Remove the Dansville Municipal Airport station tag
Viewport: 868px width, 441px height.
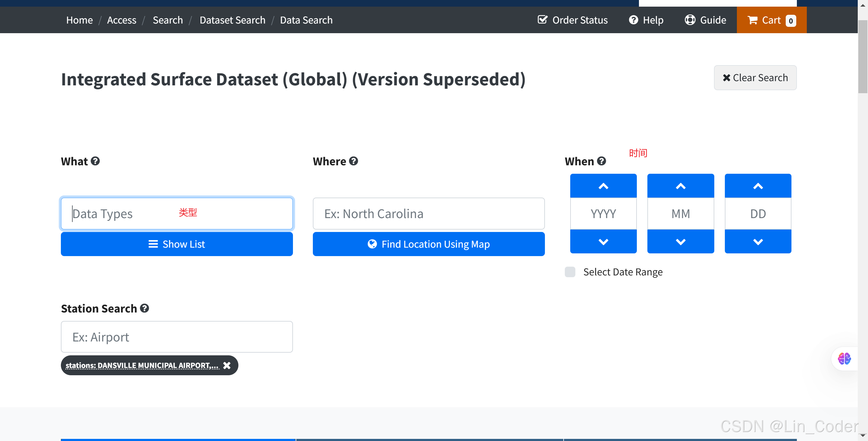click(x=227, y=366)
